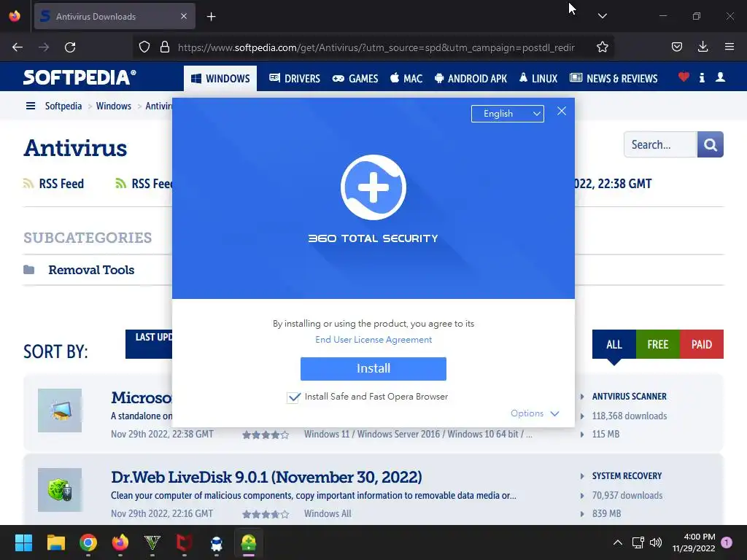Open the green V app in taskbar

pos(152,542)
